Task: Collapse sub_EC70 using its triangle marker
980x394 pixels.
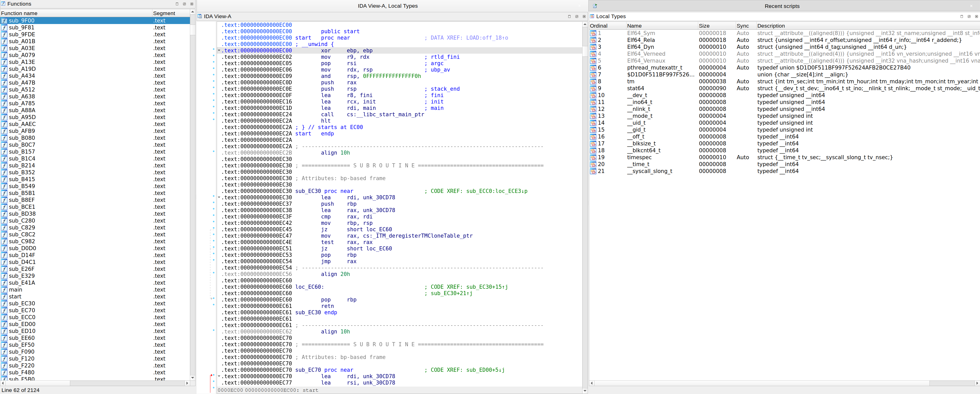Action: pyautogui.click(x=219, y=376)
